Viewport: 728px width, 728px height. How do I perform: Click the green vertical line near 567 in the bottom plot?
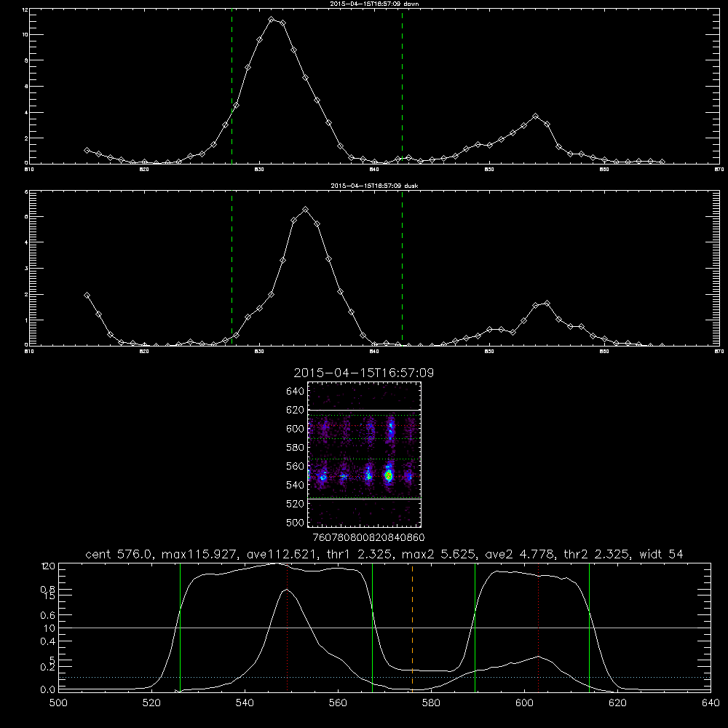pyautogui.click(x=372, y=628)
